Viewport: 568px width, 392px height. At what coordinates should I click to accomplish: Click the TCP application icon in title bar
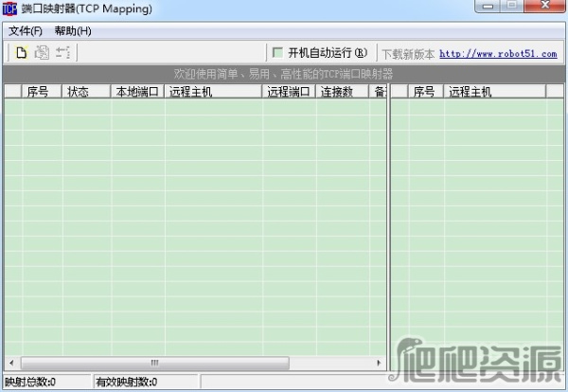coord(9,9)
